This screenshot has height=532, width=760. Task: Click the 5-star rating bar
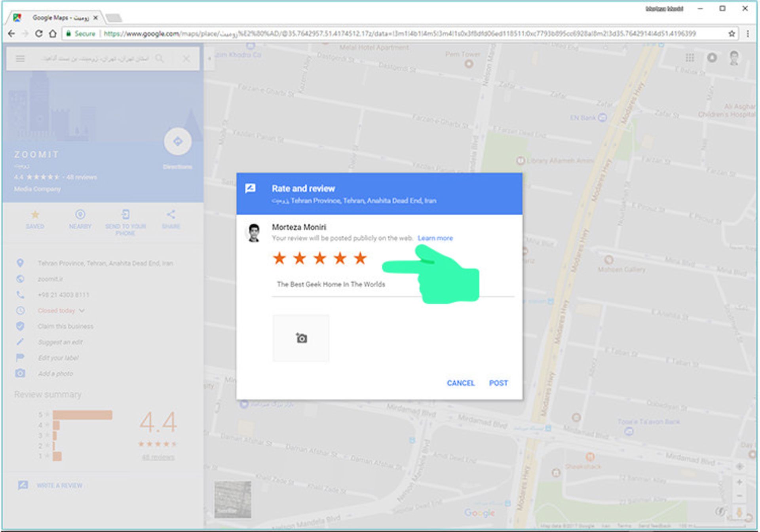click(82, 415)
